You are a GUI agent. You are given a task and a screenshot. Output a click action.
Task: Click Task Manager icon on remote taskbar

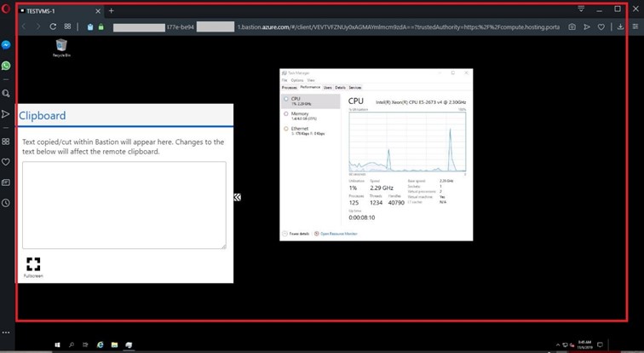coord(129,344)
